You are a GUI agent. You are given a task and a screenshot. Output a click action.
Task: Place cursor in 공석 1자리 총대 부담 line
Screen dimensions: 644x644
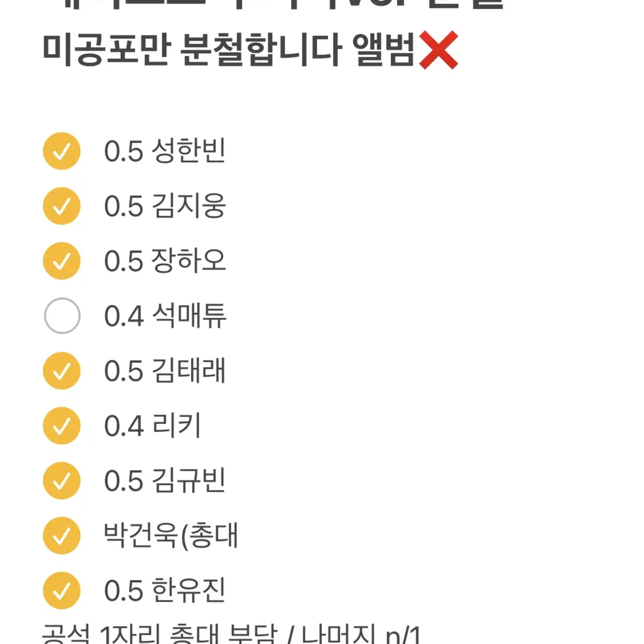click(x=232, y=634)
